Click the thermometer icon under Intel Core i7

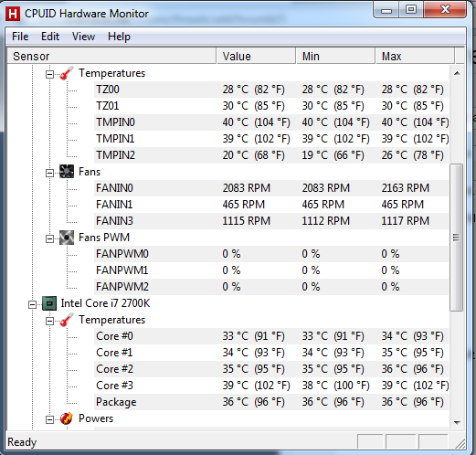67,320
